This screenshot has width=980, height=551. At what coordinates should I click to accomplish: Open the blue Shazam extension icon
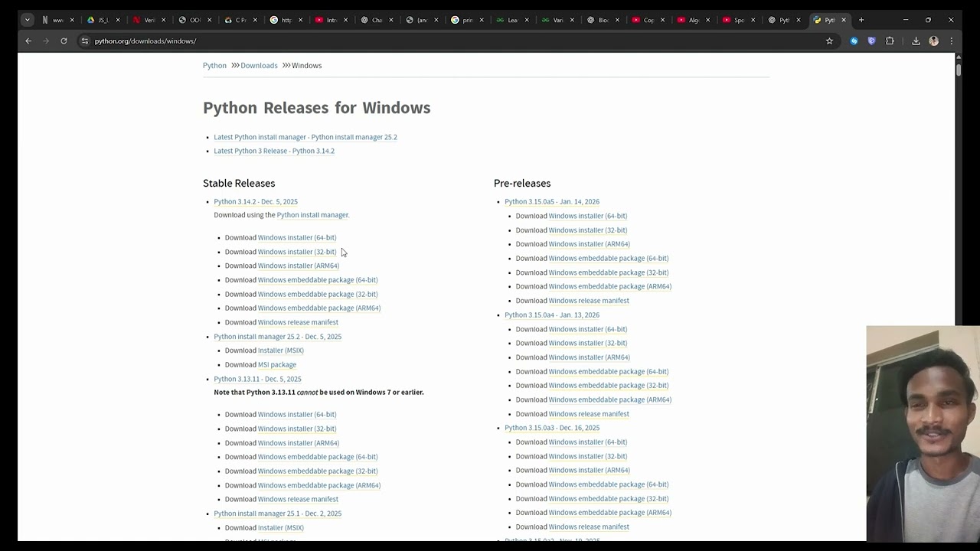pos(854,41)
